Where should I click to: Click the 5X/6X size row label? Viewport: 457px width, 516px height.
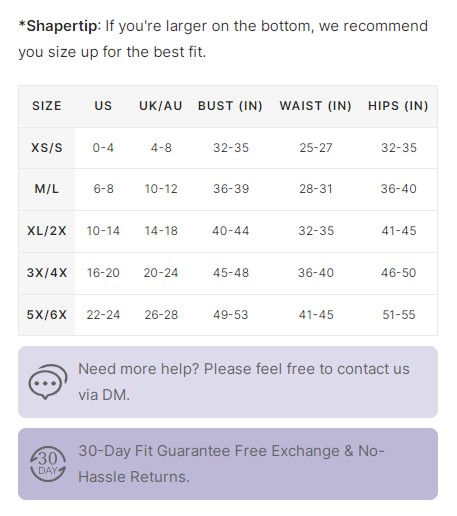pyautogui.click(x=47, y=315)
